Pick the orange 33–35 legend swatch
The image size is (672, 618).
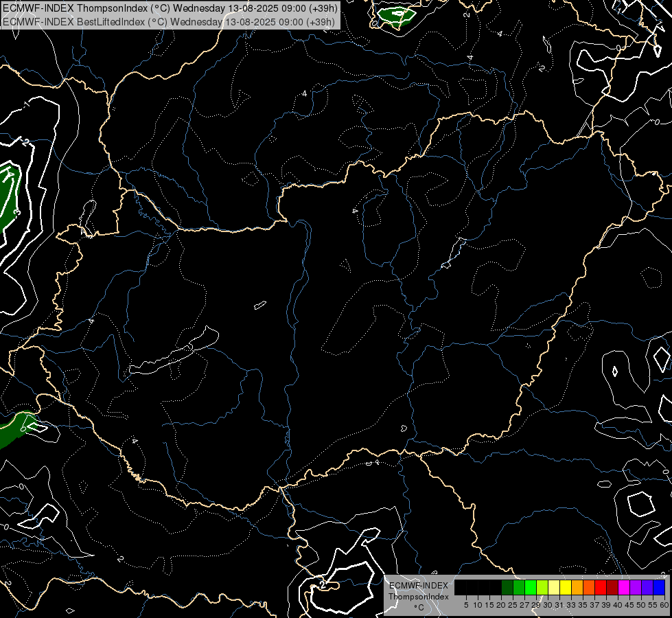[577, 588]
